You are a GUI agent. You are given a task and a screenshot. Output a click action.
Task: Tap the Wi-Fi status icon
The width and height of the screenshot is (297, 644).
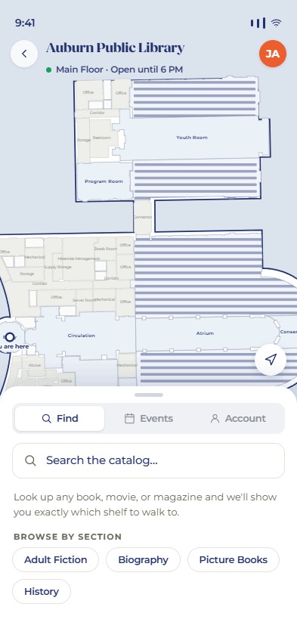tap(277, 23)
